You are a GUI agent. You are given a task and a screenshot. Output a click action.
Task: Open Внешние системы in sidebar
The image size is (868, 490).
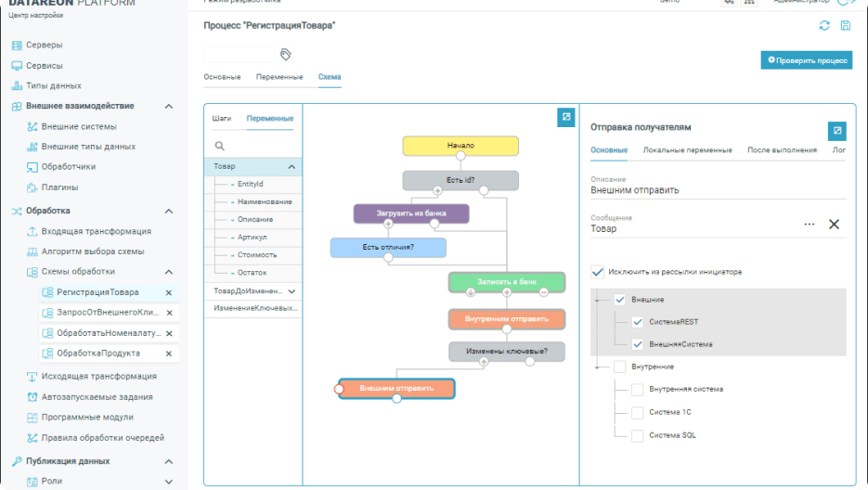[79, 126]
